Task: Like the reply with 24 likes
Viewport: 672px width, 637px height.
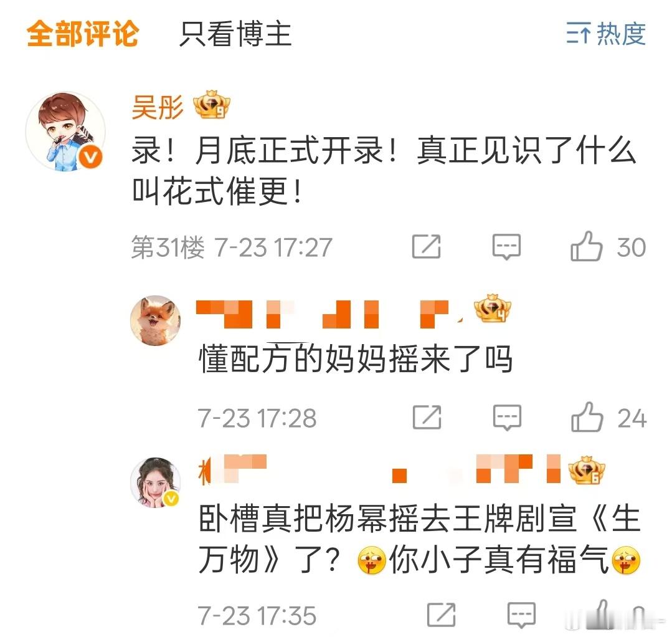Action: click(x=608, y=418)
